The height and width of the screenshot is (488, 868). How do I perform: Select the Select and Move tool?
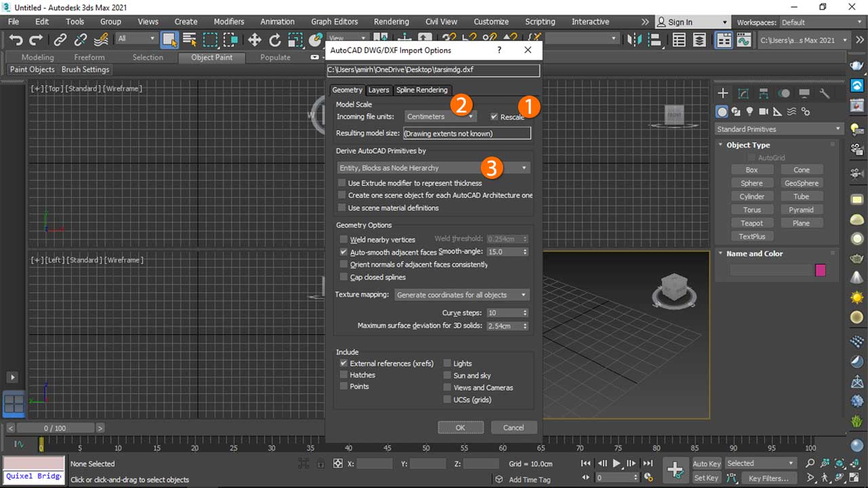click(x=254, y=40)
